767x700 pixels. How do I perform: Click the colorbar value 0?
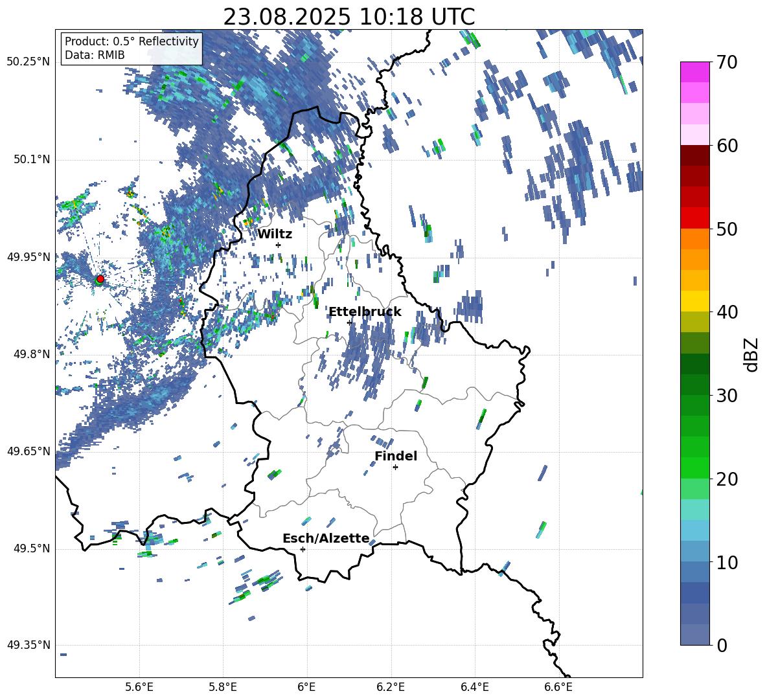722,645
